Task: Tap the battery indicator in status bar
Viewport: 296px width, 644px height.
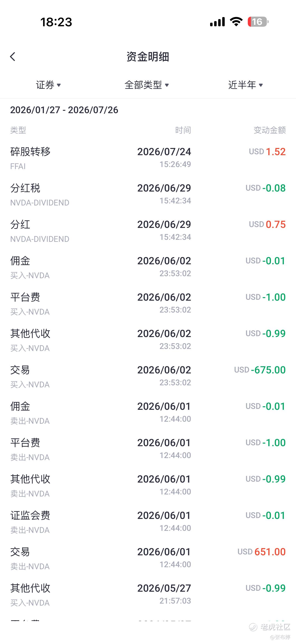Action: (258, 22)
